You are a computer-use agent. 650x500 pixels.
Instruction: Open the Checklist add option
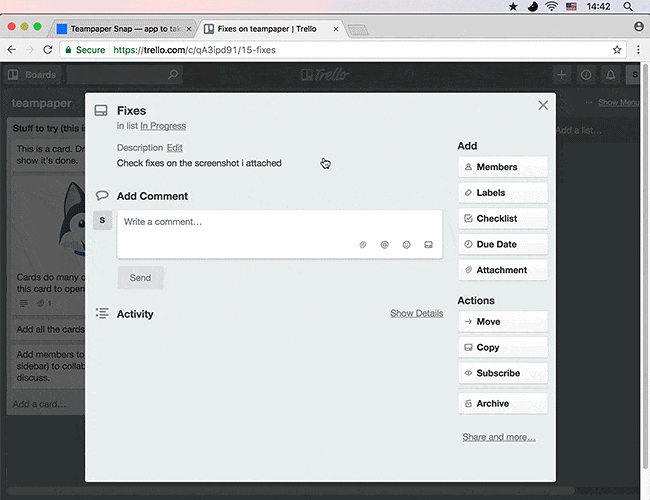pyautogui.click(x=502, y=218)
